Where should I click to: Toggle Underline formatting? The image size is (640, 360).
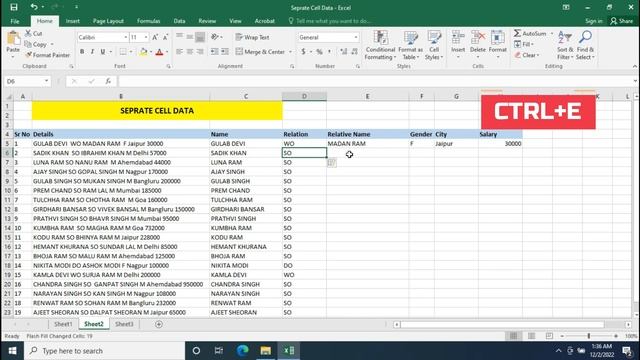pyautogui.click(x=102, y=52)
